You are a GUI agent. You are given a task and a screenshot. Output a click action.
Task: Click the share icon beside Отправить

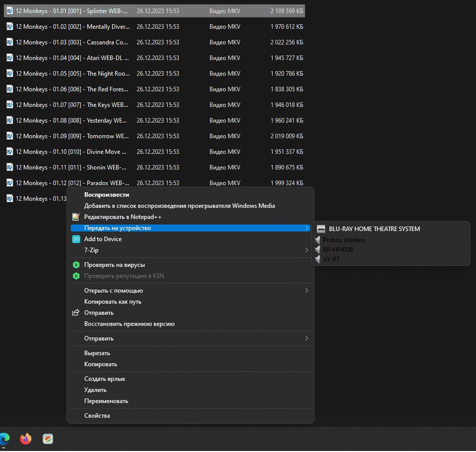76,313
